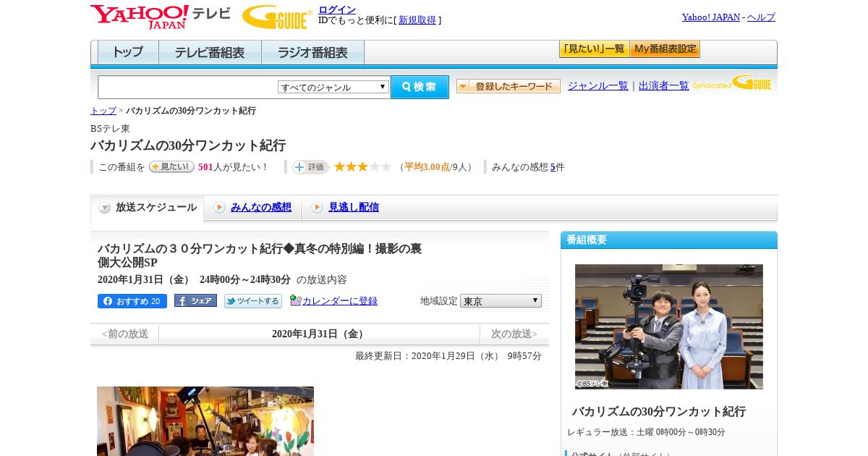Open the restaurant filming scene photo

(x=205, y=421)
